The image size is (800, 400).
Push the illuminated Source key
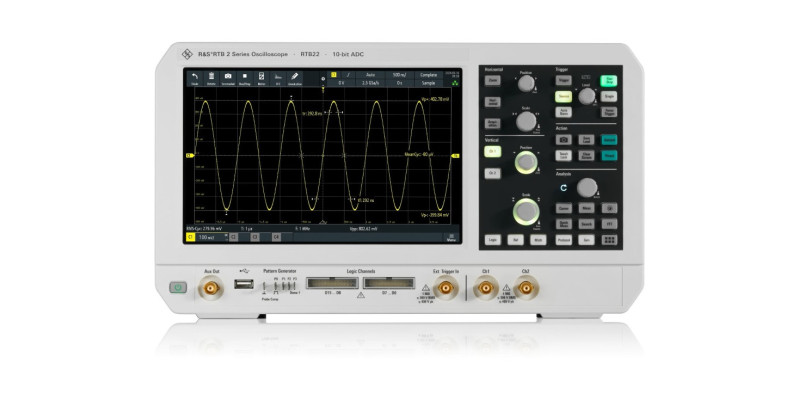point(564,96)
